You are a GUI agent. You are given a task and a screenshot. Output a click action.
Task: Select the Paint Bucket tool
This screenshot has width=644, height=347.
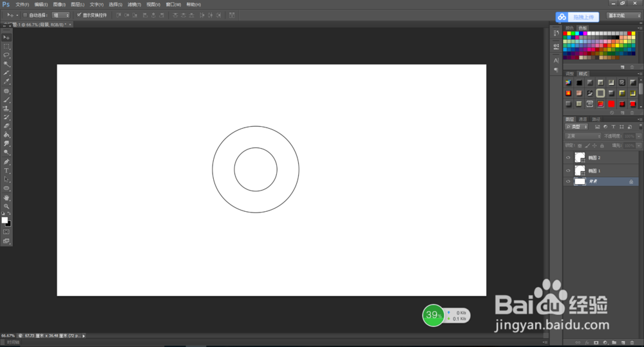pos(6,135)
